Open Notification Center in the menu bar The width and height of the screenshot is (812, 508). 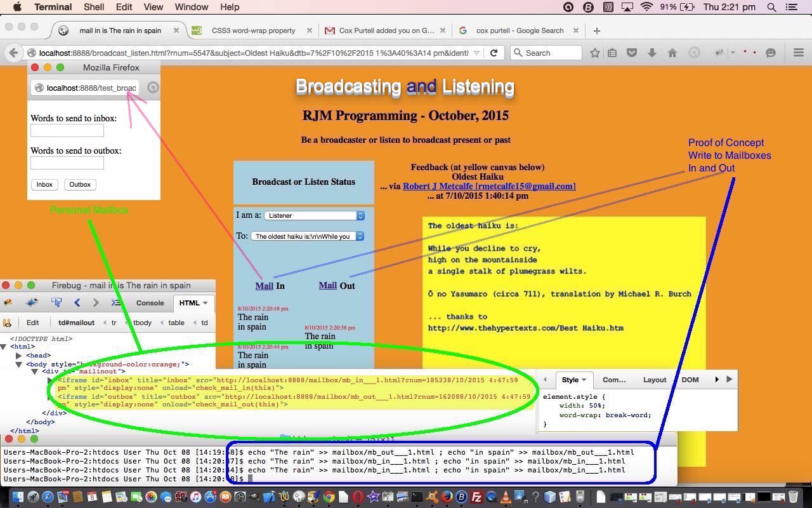(x=791, y=7)
